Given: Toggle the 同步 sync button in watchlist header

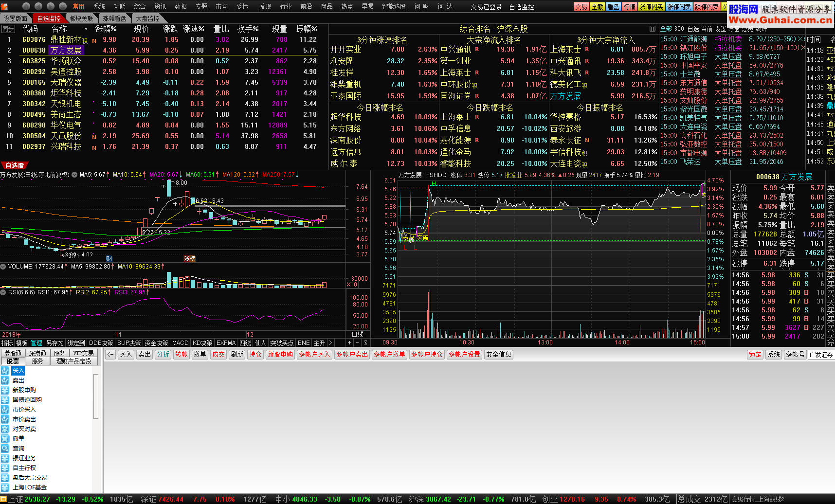Looking at the screenshot, I should [x=8, y=29].
